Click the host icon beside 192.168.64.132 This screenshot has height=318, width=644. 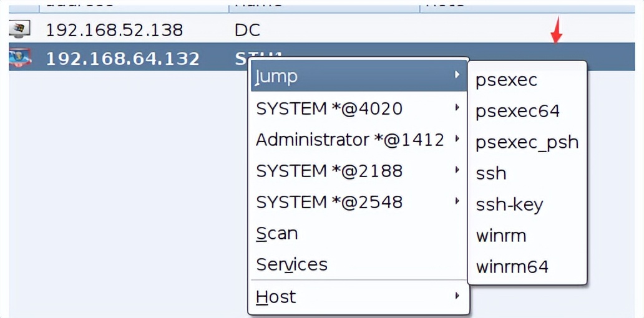(20, 58)
